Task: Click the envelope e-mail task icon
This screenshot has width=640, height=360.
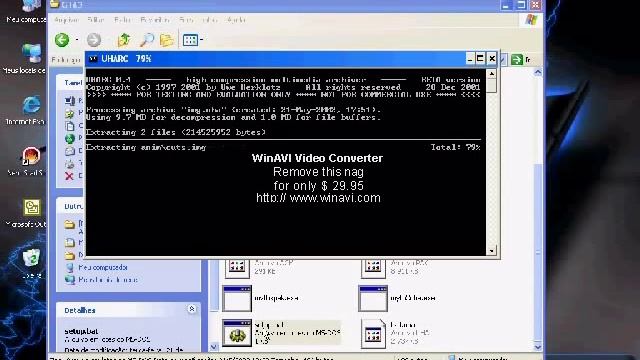Action: click(x=70, y=151)
